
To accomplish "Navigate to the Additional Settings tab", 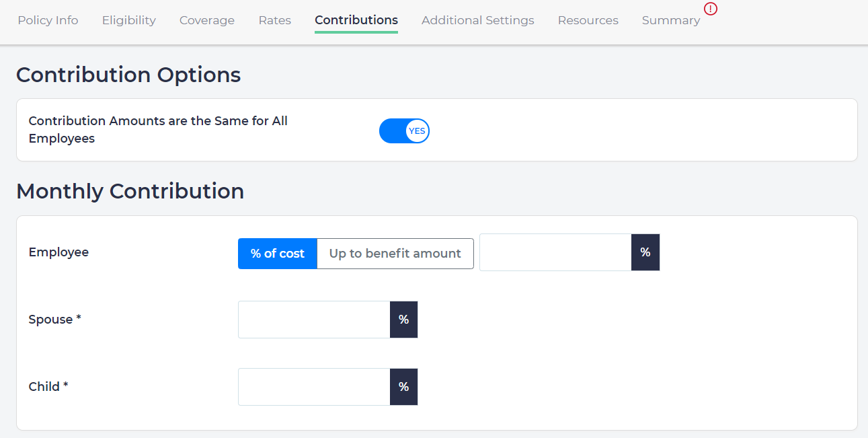I will click(x=477, y=20).
